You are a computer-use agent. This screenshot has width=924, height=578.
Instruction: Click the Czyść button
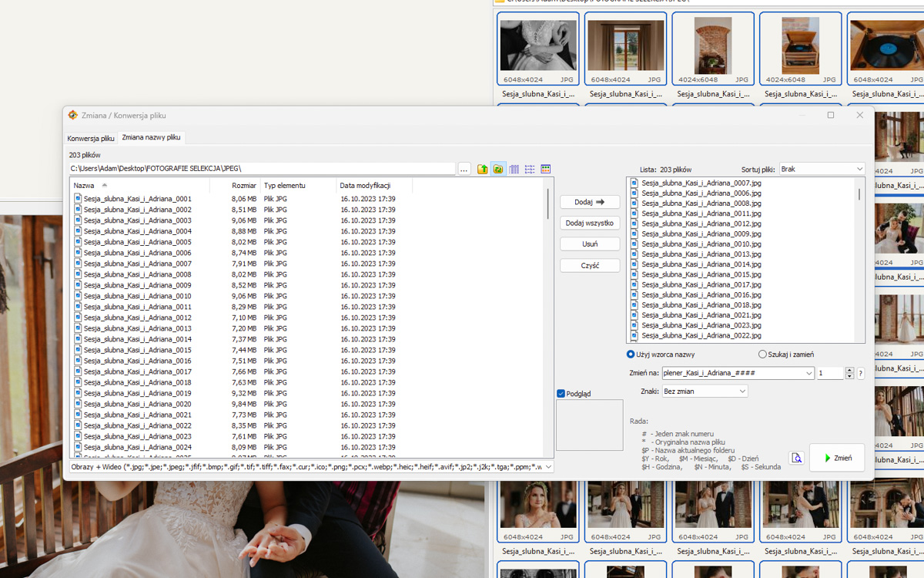click(x=590, y=265)
